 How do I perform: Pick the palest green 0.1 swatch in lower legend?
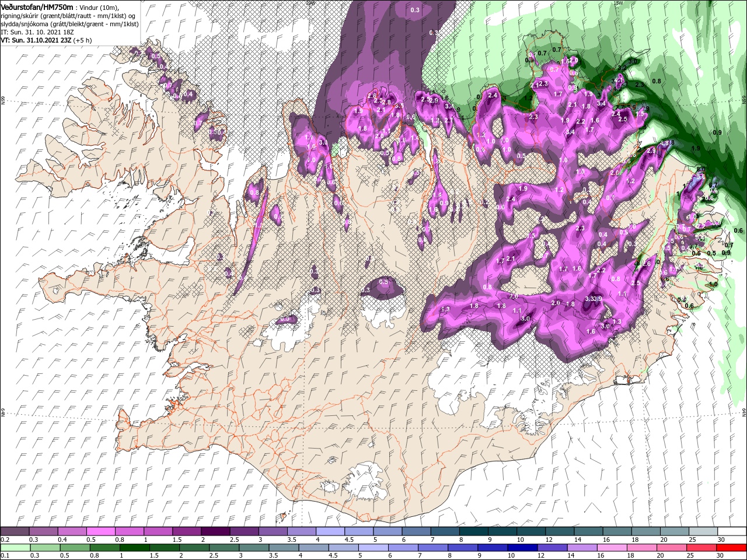click(15, 548)
